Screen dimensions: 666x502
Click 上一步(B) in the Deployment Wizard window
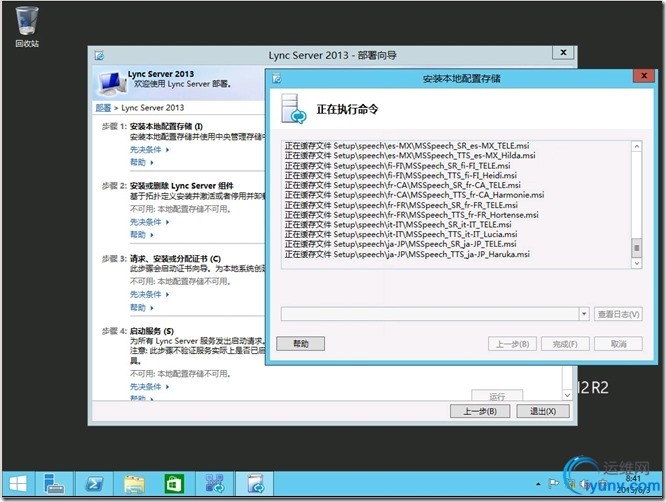coord(480,411)
